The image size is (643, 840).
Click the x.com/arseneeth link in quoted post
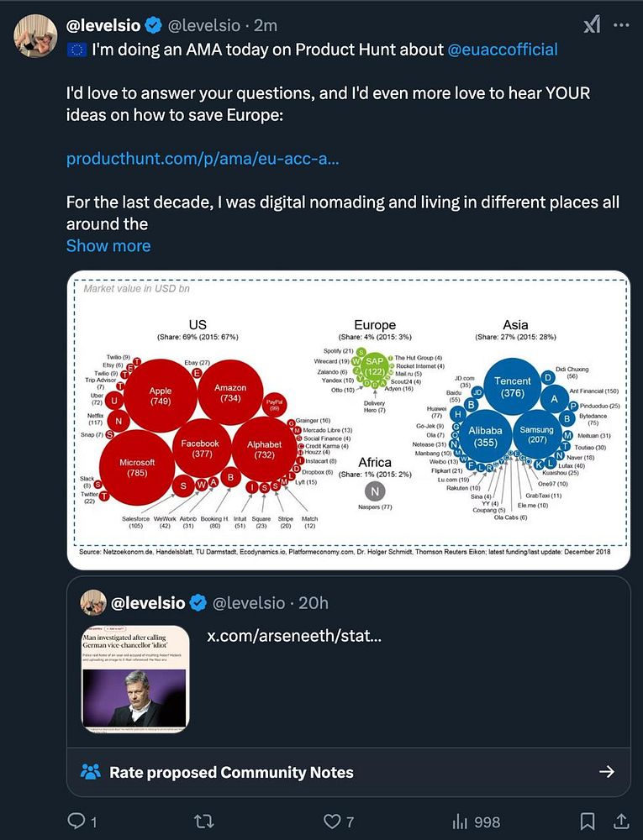pos(294,636)
